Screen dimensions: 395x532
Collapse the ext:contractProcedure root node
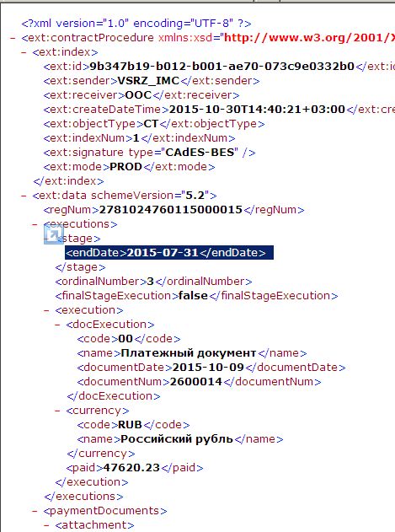13,38
